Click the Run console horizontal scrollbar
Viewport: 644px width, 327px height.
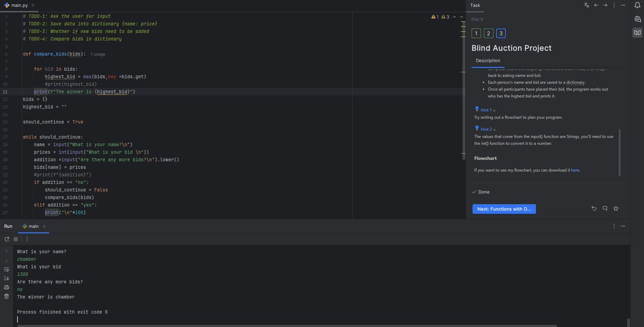[287, 325]
